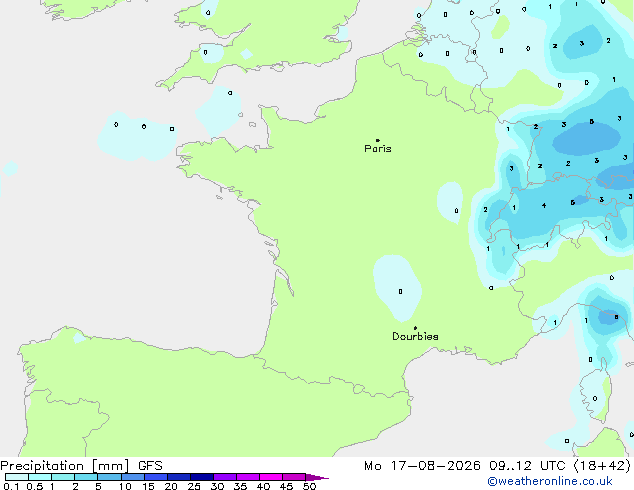The height and width of the screenshot is (490, 634).
Task: Click the Dourbies city label
Action: click(415, 336)
